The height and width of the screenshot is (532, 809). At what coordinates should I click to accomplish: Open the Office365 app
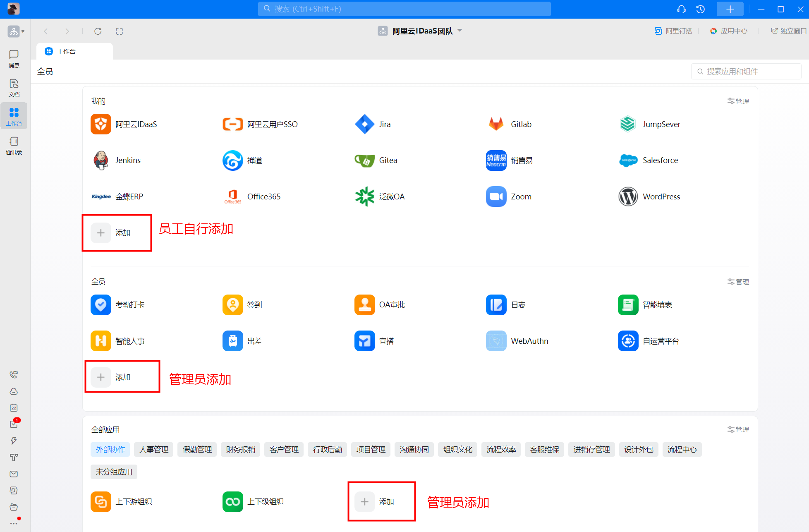(x=251, y=197)
